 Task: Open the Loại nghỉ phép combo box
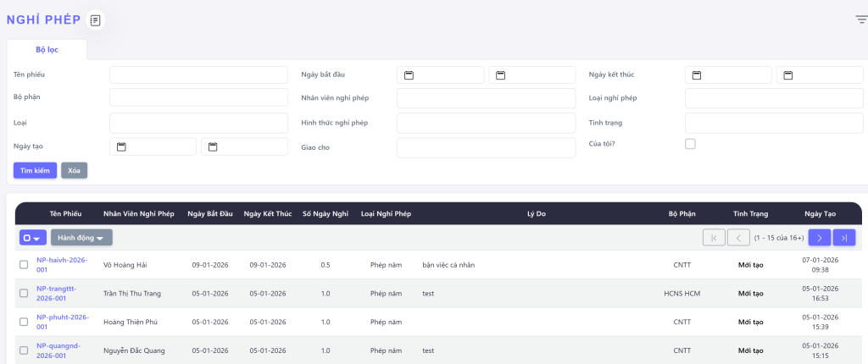pyautogui.click(x=774, y=98)
